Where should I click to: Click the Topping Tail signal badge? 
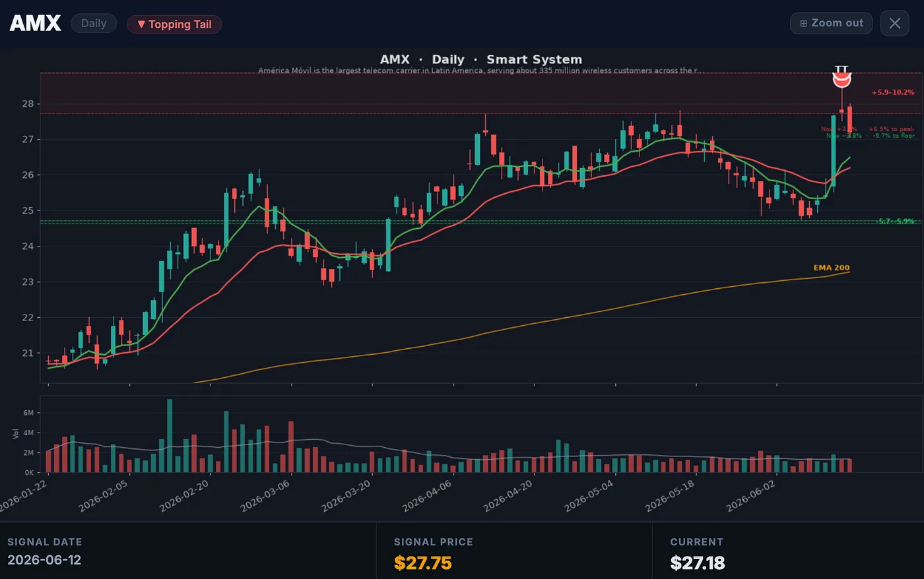point(174,24)
